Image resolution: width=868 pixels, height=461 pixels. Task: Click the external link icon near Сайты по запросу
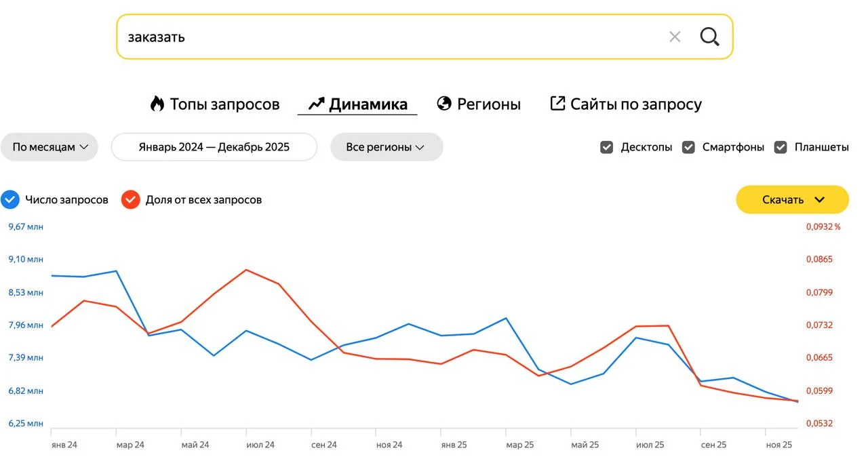[557, 104]
